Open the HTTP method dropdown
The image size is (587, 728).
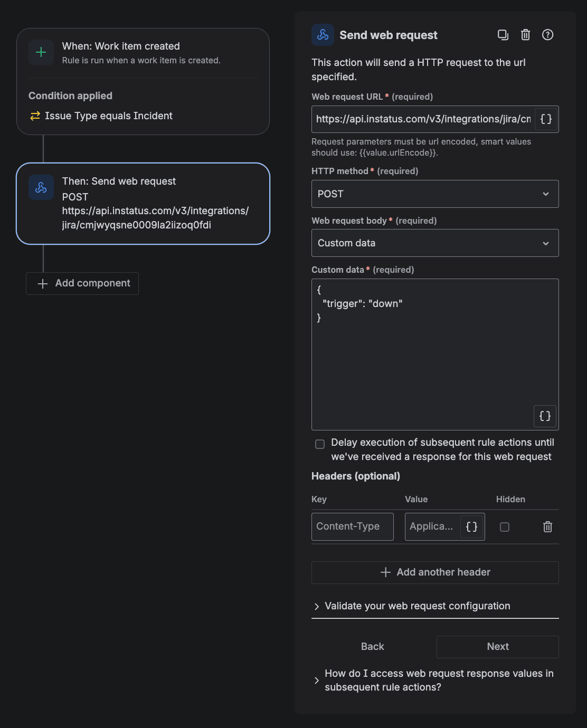tap(435, 194)
